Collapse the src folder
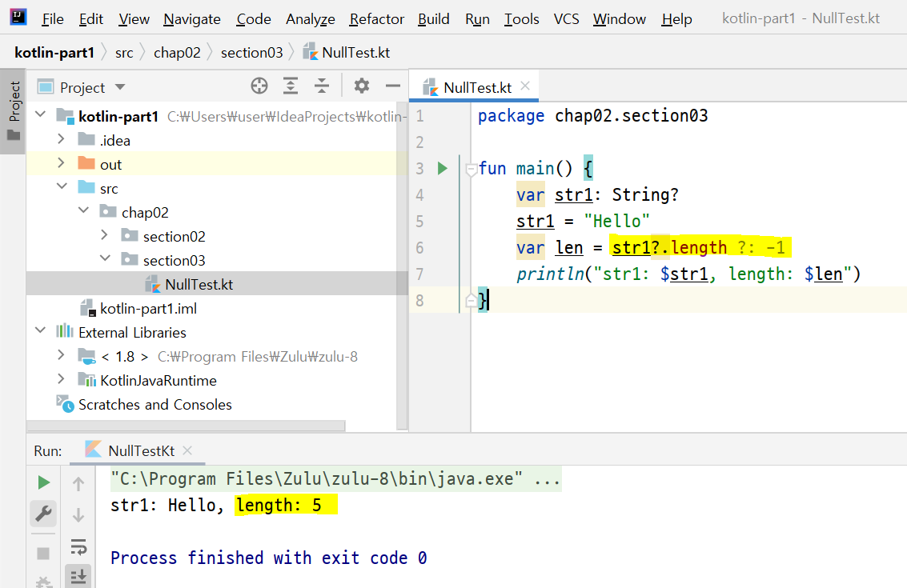The height and width of the screenshot is (588, 907). point(62,186)
